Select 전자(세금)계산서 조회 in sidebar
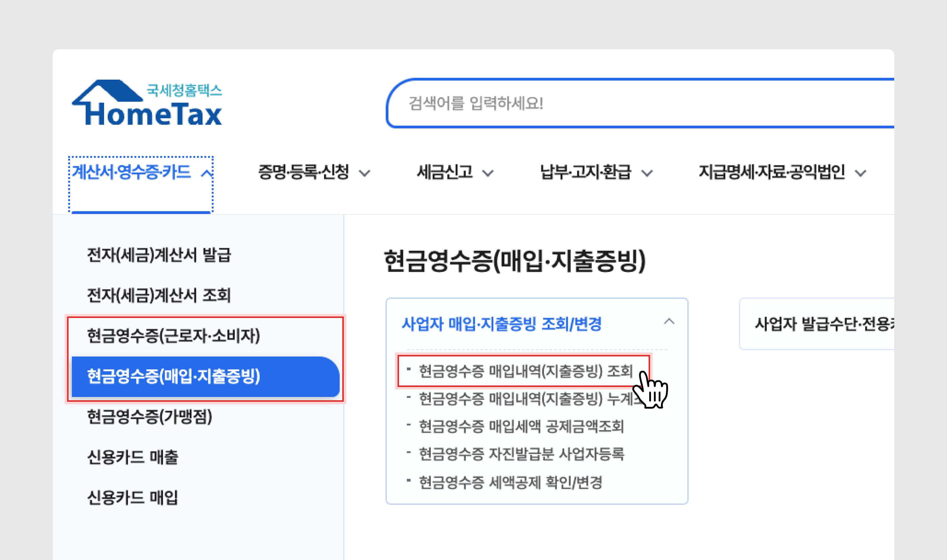The height and width of the screenshot is (560, 947). click(x=159, y=296)
